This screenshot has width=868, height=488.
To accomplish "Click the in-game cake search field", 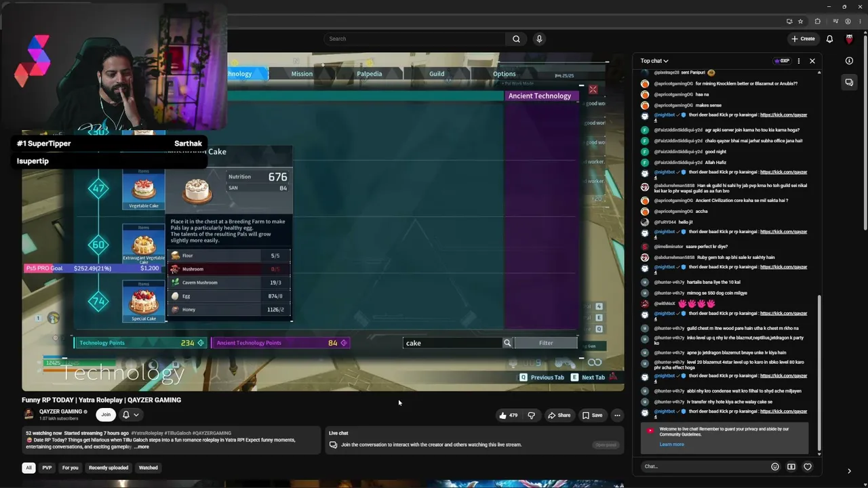I will click(x=452, y=343).
